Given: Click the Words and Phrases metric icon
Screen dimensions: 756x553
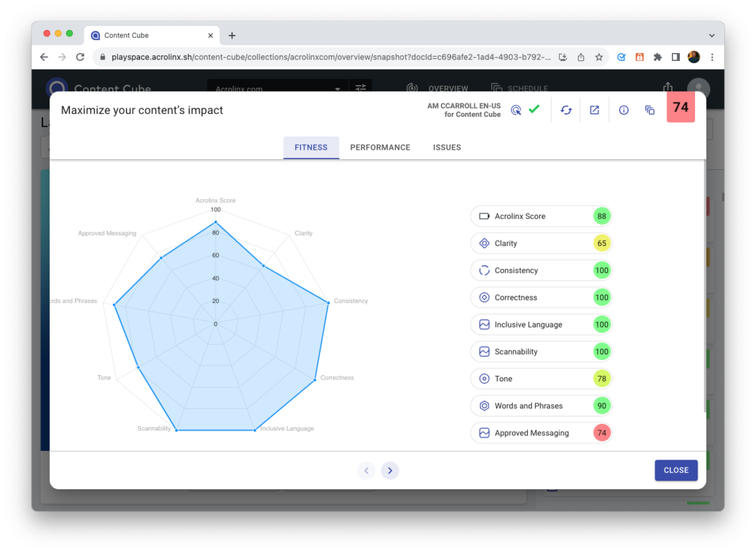Looking at the screenshot, I should [x=483, y=405].
